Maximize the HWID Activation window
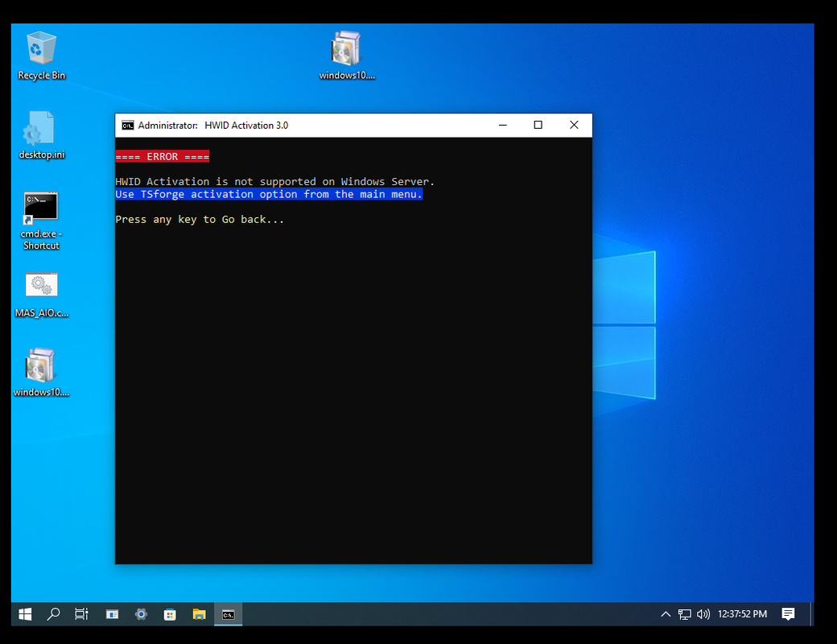Screen dimensions: 837x644 click(x=538, y=125)
